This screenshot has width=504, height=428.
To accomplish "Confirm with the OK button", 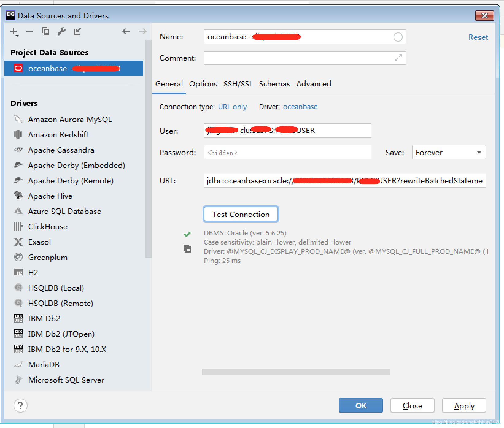I will point(361,405).
